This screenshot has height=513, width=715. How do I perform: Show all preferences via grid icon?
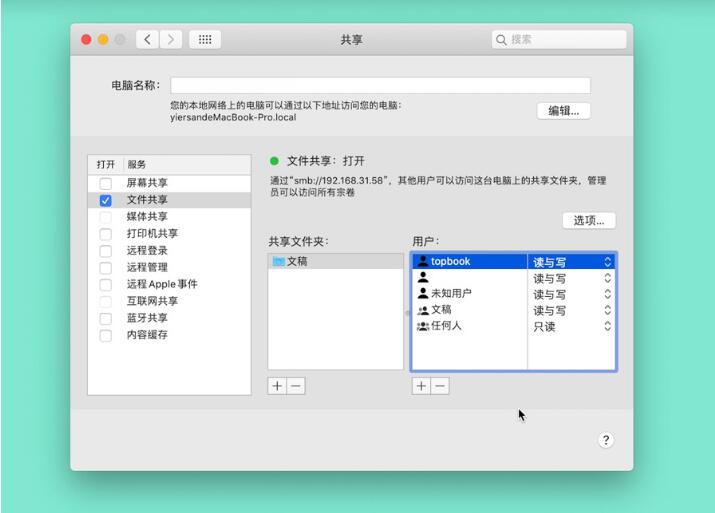[205, 40]
